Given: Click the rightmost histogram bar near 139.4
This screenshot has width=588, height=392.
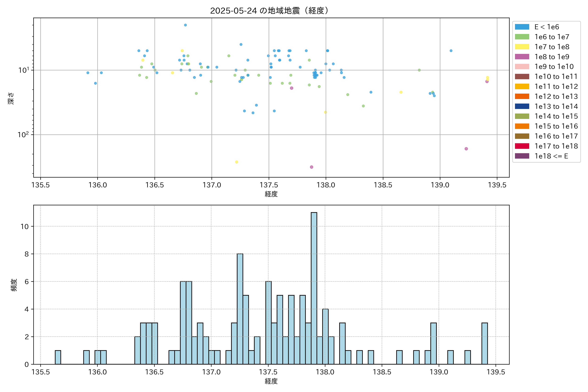Looking at the screenshot, I should pyautogui.click(x=484, y=343).
